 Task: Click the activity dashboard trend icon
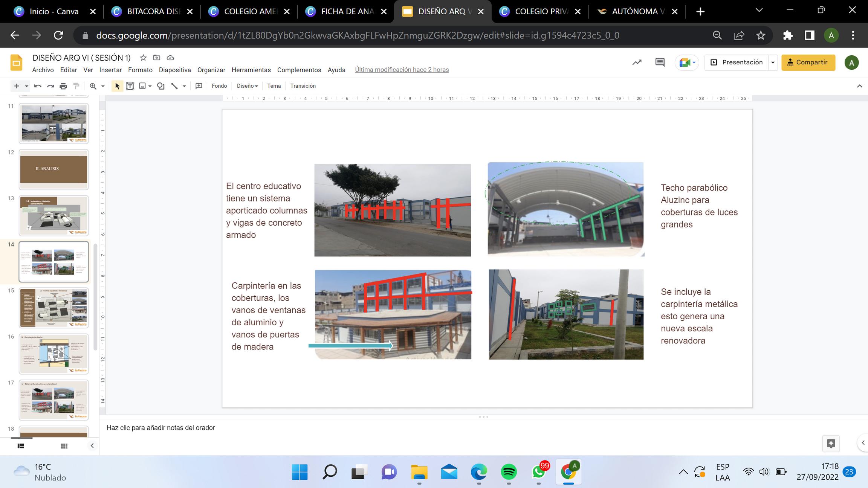tap(637, 63)
